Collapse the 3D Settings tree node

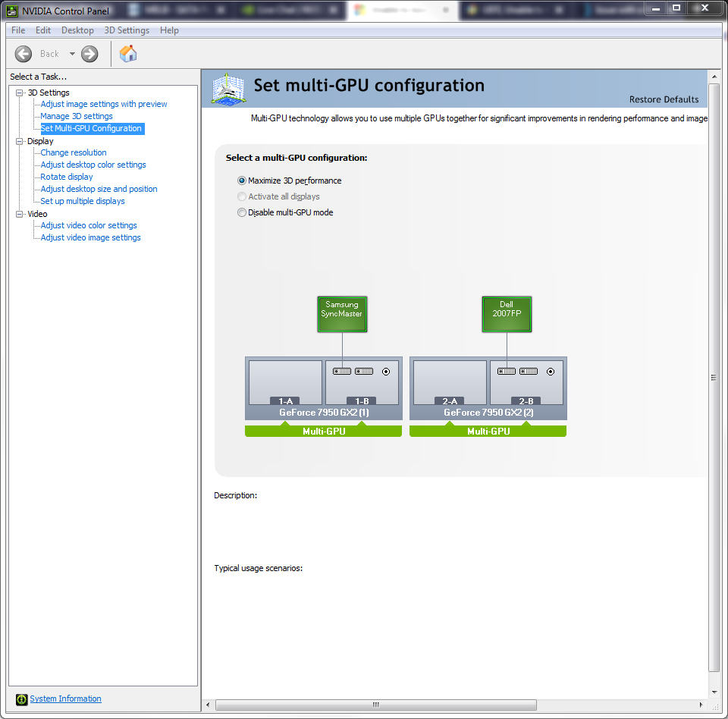click(x=20, y=93)
